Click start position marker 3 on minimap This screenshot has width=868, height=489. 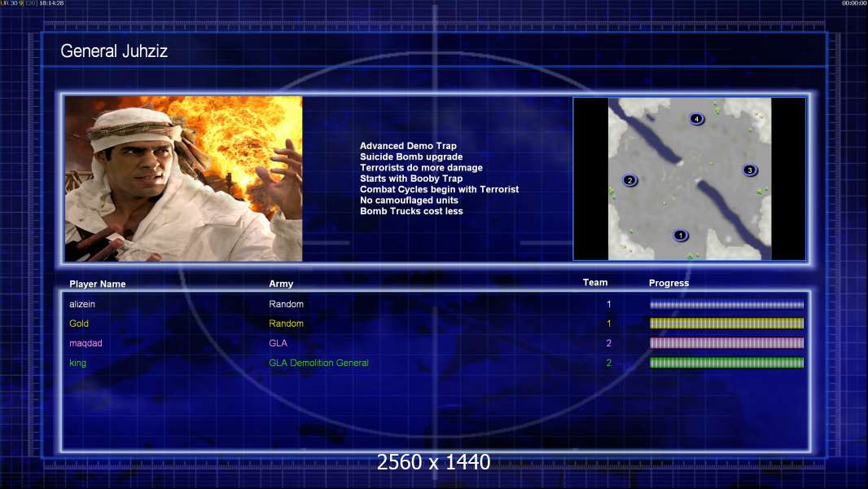(750, 170)
